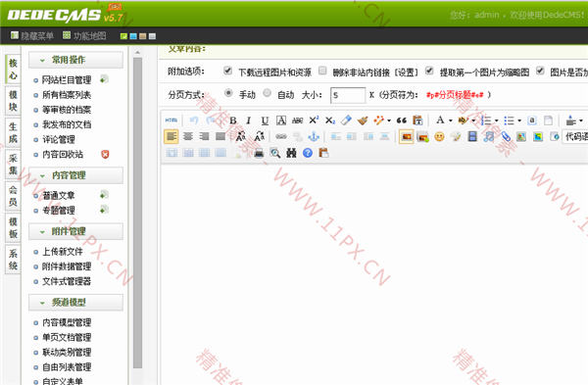
Task: Insert a blockquote using the quotes icon
Action: [402, 120]
